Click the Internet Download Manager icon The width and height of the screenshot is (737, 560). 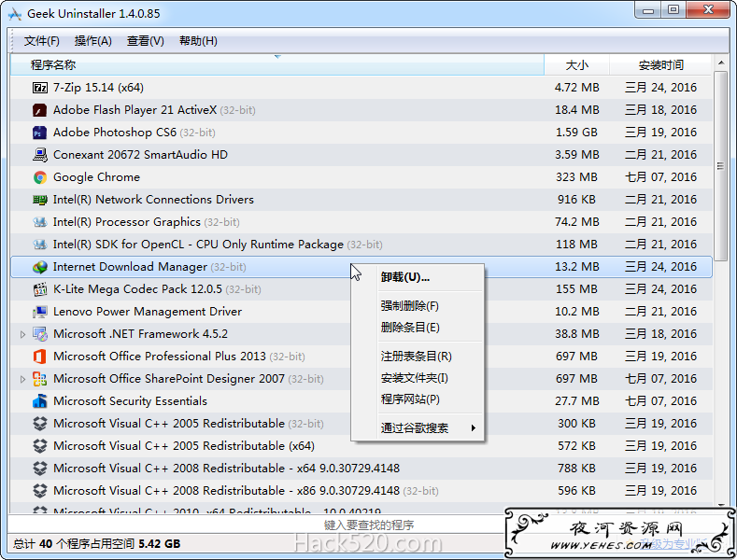pos(40,267)
